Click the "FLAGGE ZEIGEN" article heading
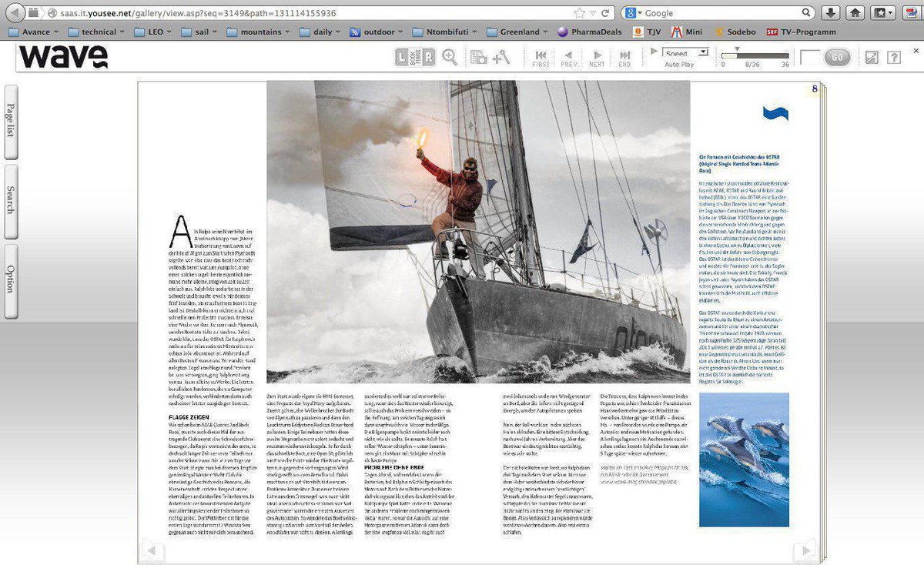924x565 pixels. point(190,416)
